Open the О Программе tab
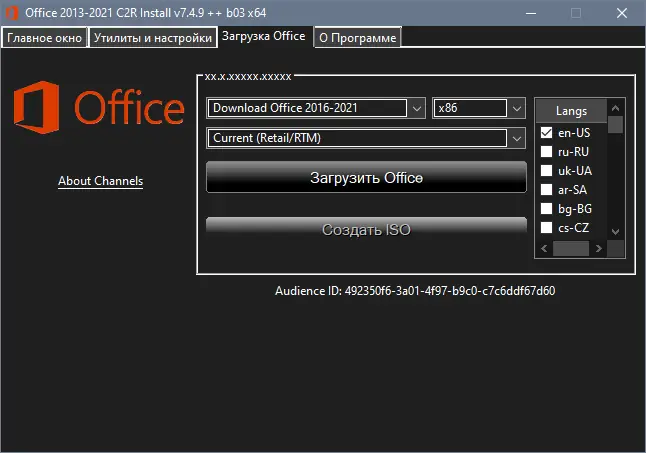 pos(357,38)
